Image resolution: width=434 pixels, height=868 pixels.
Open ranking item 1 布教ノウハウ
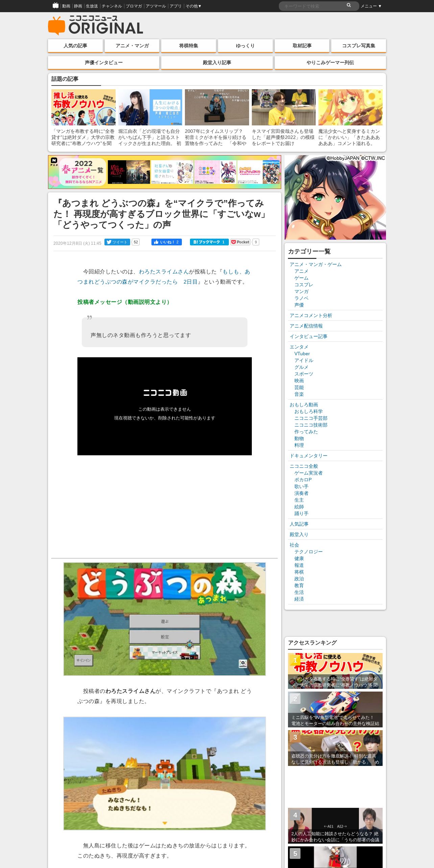(x=335, y=671)
